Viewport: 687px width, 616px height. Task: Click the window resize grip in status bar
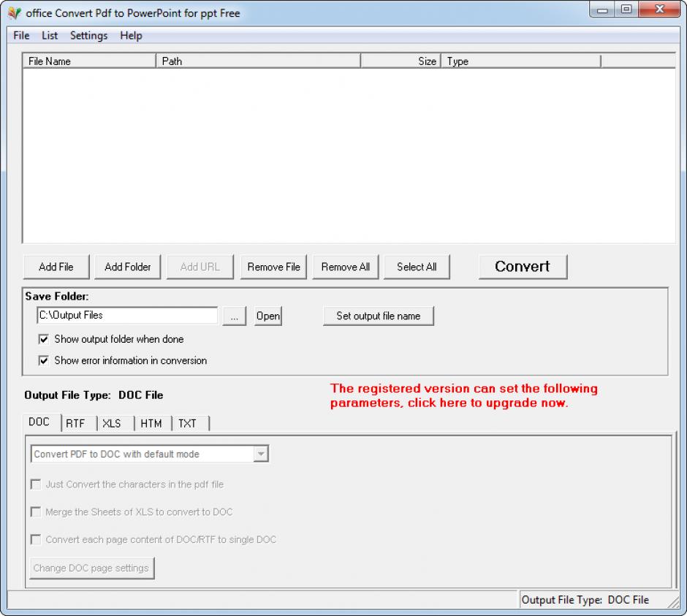tap(673, 603)
